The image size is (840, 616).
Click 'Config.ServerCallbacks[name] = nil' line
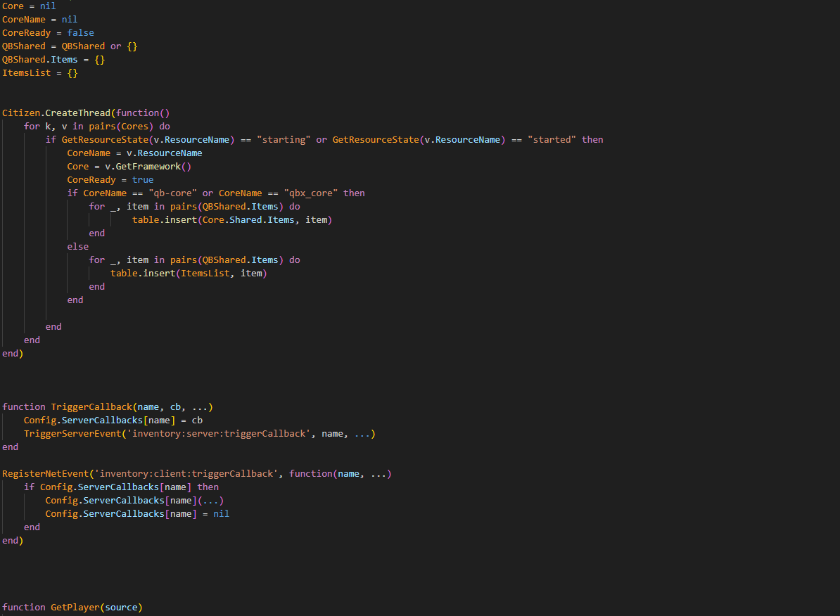(x=137, y=514)
